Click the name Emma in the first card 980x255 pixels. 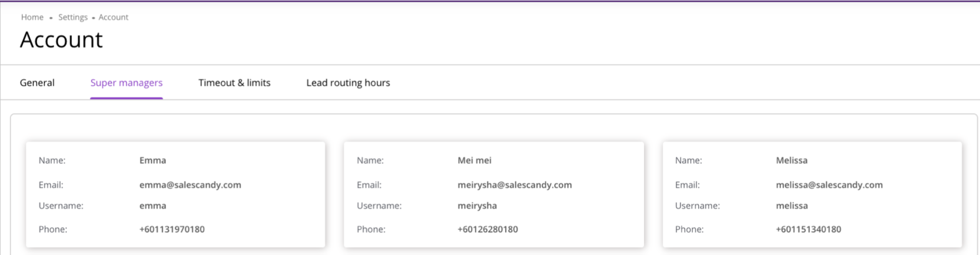point(152,160)
